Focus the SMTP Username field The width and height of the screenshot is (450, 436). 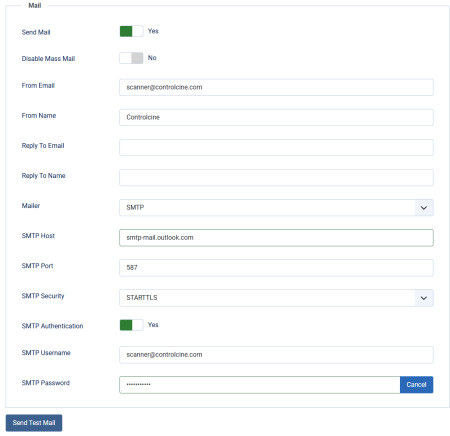[276, 355]
